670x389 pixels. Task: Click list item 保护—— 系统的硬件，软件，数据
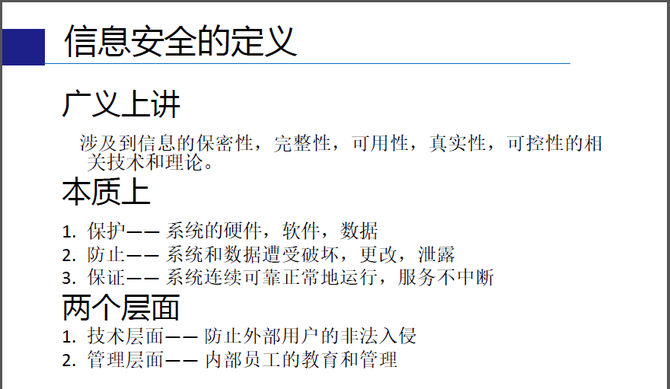(x=220, y=231)
